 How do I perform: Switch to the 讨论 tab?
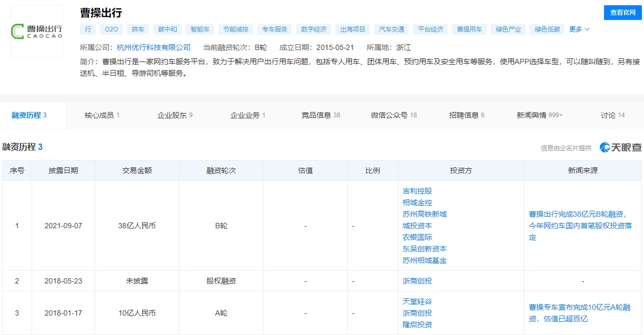coord(613,115)
